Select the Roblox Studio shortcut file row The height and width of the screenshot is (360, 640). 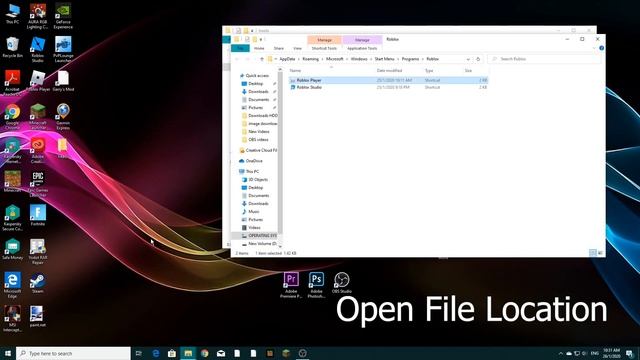coord(388,87)
